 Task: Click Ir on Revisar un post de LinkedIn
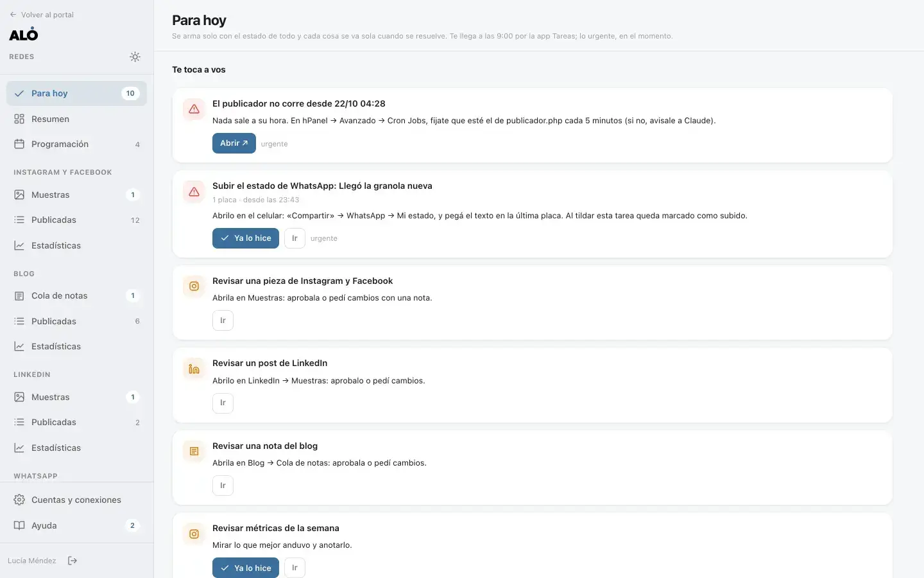(x=223, y=403)
